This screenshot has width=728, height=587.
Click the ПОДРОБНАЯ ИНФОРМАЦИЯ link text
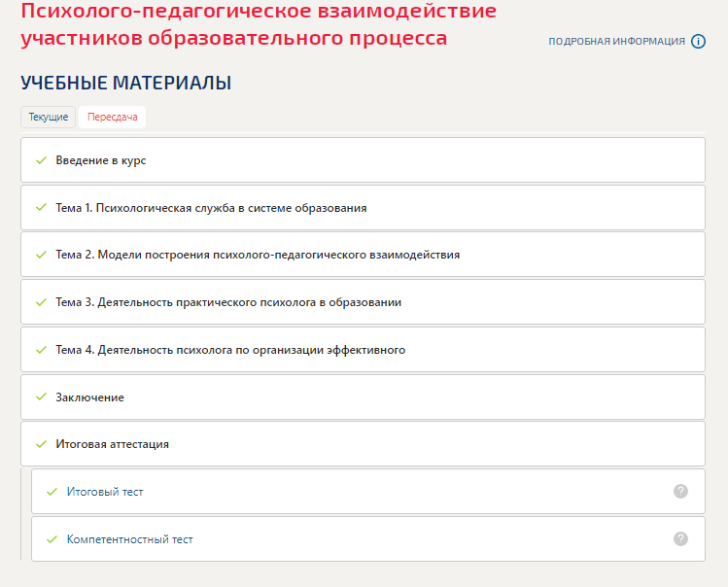coord(616,42)
